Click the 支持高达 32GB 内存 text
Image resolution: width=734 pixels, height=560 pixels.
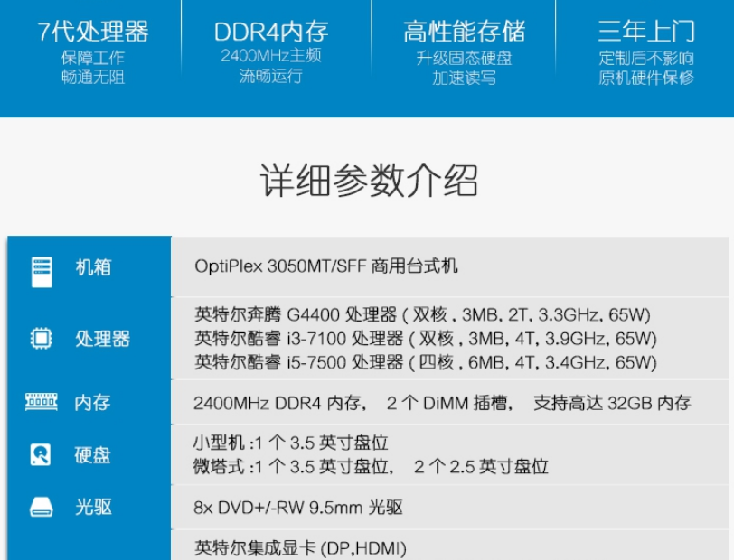coord(612,403)
